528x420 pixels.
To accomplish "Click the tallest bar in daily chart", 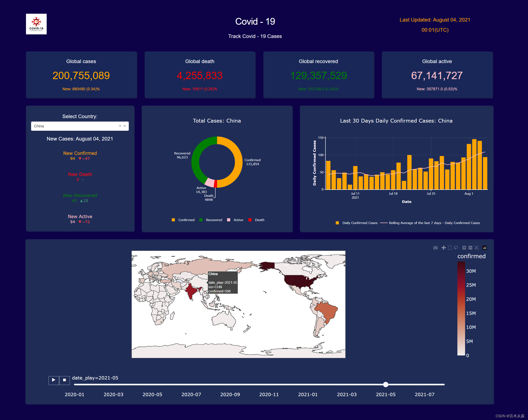I will pyautogui.click(x=474, y=164).
